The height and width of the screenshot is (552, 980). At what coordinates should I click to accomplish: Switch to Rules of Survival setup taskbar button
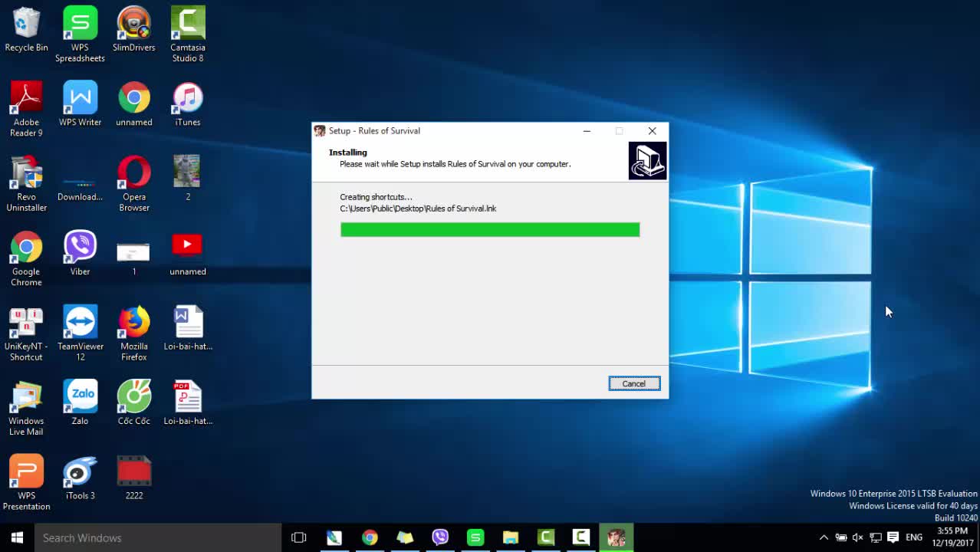(617, 537)
